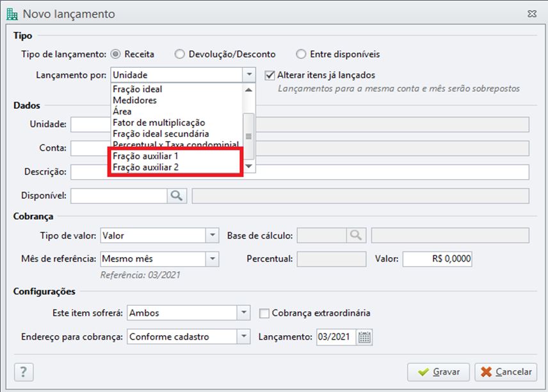
Task: Open help with the question mark button
Action: tap(24, 372)
